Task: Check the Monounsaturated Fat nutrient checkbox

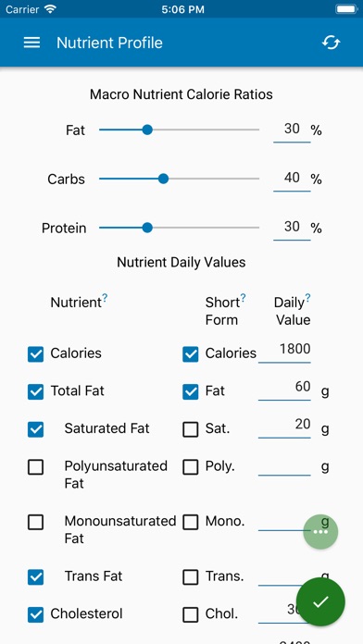Action: tap(35, 523)
